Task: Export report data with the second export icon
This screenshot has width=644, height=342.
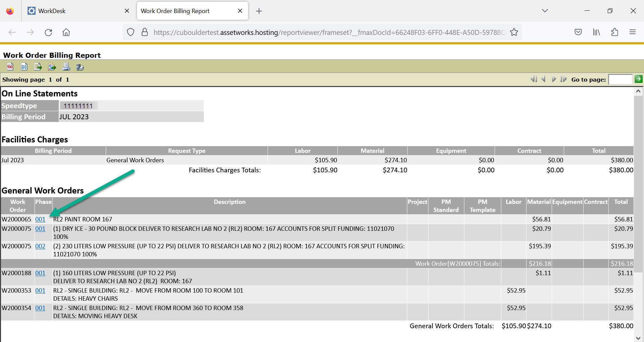Action: click(52, 67)
